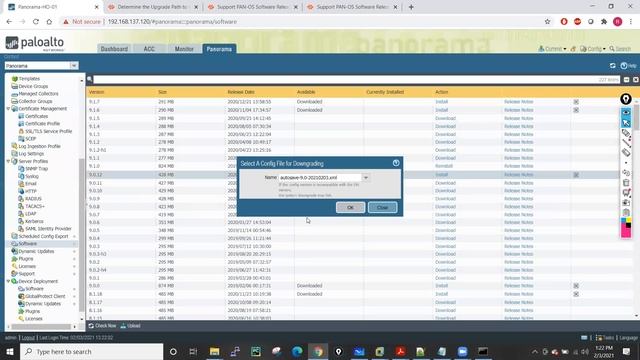The height and width of the screenshot is (360, 640).
Task: Click Install for version 9.1.7
Action: (442, 102)
